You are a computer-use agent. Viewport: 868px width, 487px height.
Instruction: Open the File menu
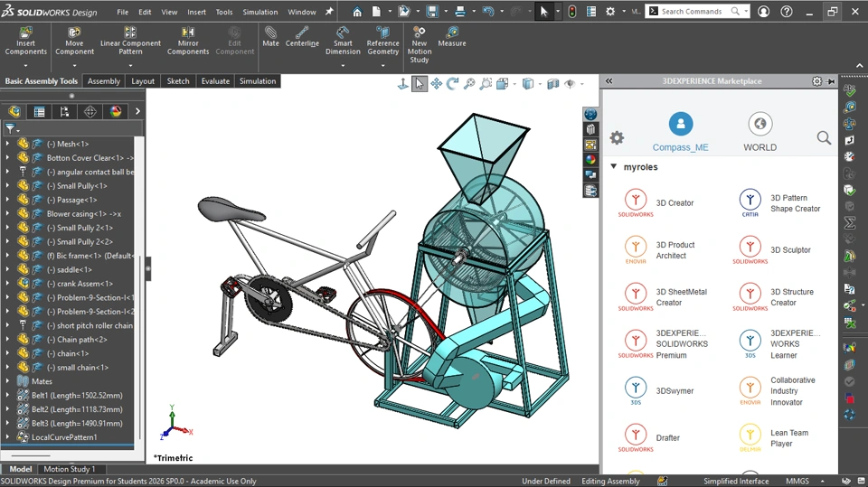[x=122, y=12]
